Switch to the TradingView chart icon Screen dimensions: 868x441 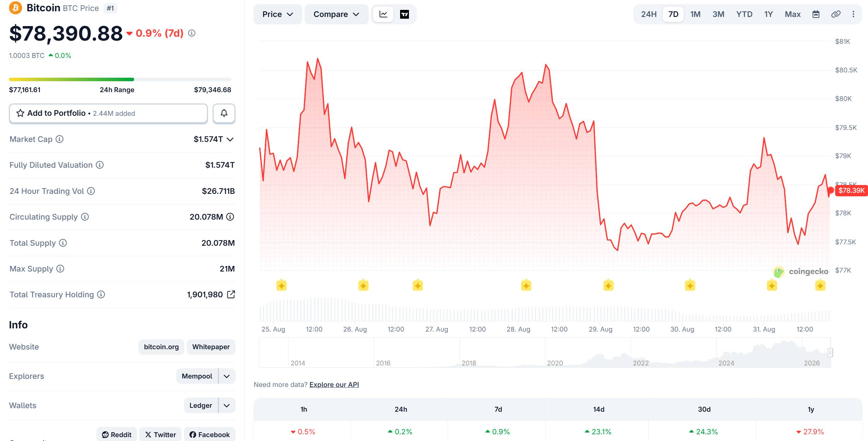click(404, 14)
